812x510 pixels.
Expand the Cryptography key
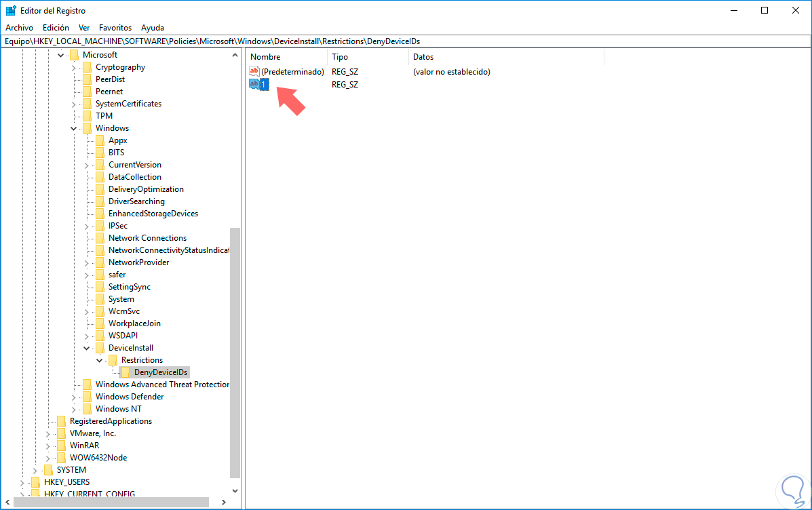(x=73, y=68)
